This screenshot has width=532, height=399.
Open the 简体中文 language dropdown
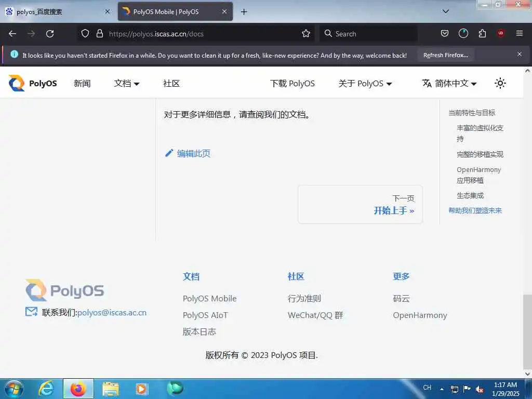click(449, 84)
